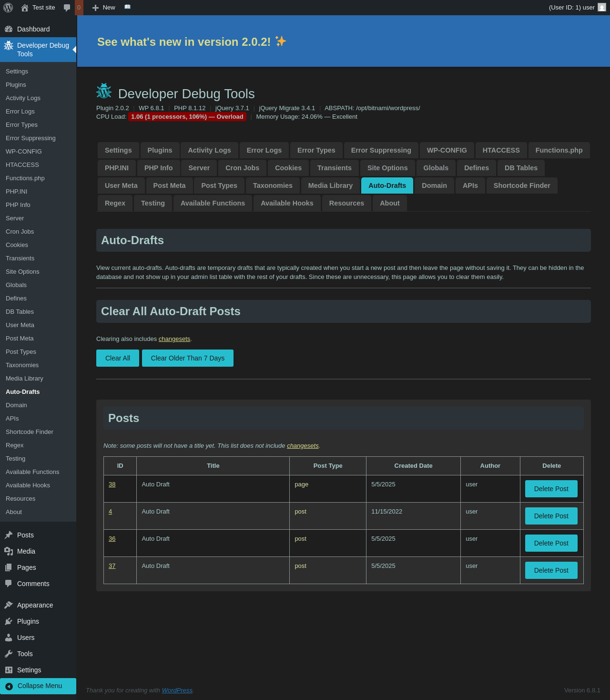Click the comments bubble icon in toolbar
Screen dimensions: 610x700
67,8
